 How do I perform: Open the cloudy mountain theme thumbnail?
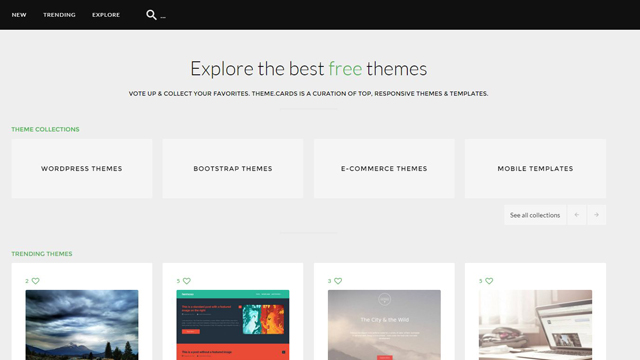tap(82, 325)
